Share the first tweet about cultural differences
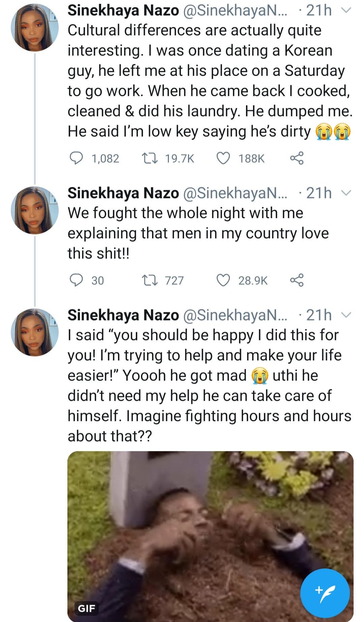The height and width of the screenshot is (622, 364). pyautogui.click(x=297, y=158)
